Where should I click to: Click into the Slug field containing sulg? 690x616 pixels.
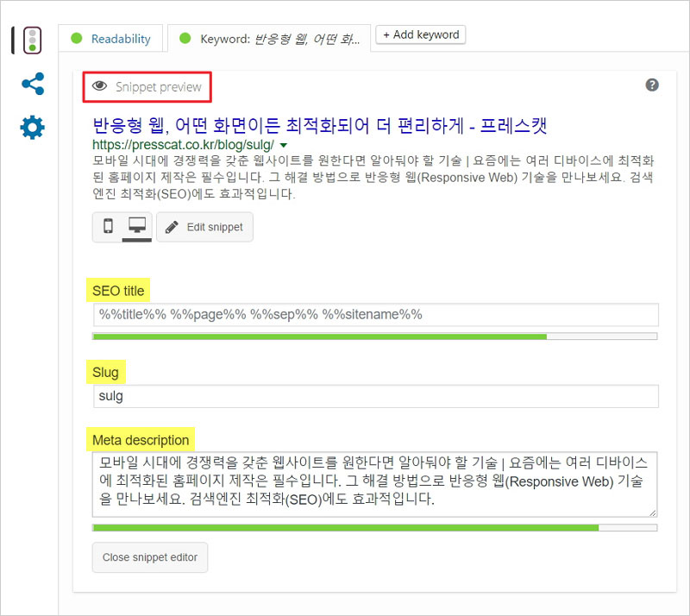pyautogui.click(x=376, y=396)
